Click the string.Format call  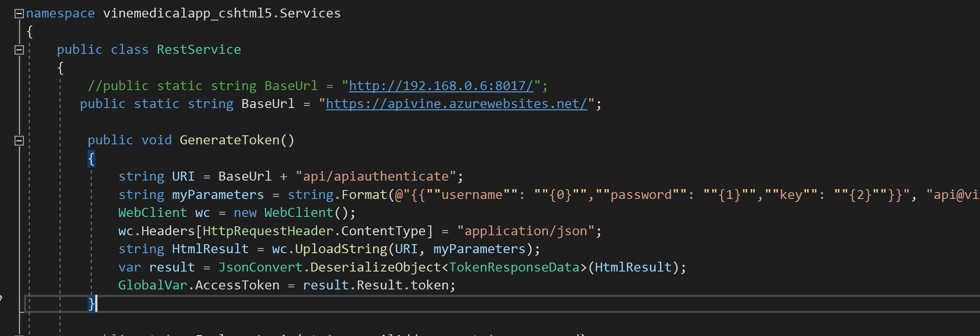[x=337, y=195]
